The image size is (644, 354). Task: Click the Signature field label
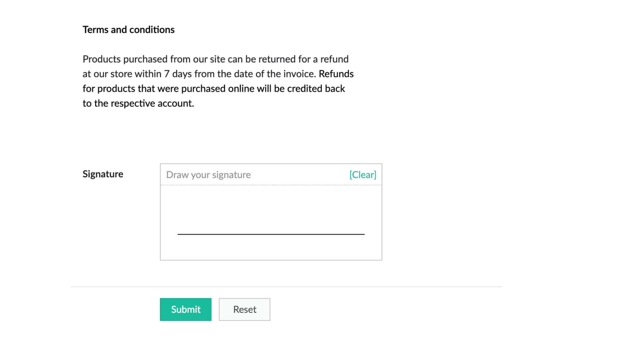tap(103, 174)
